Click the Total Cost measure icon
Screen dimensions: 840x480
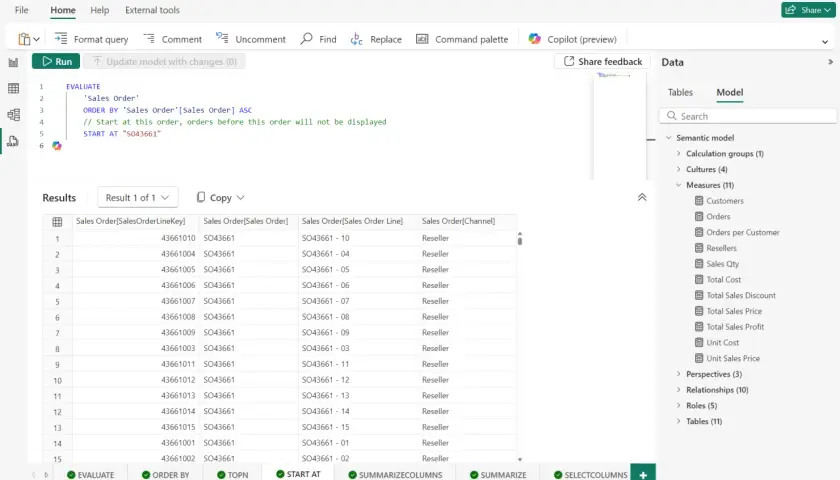(699, 280)
